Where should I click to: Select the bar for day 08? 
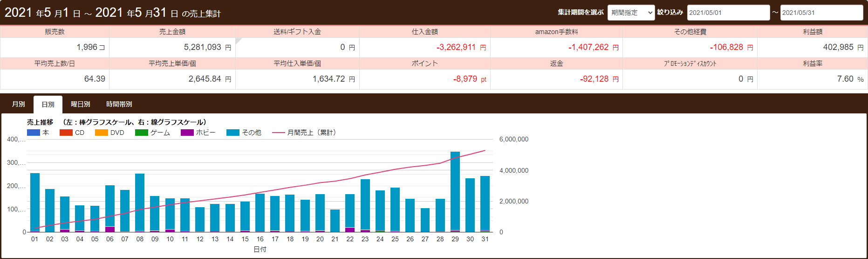tap(140, 202)
